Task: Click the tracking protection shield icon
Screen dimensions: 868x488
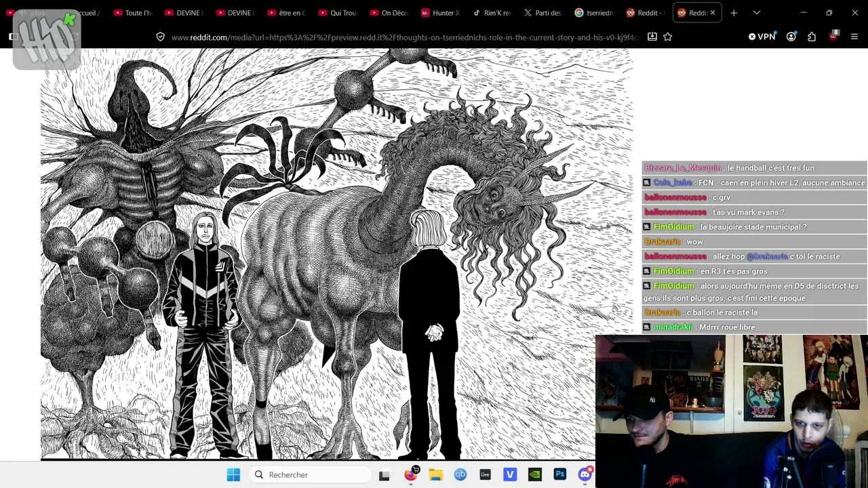Action: pyautogui.click(x=160, y=37)
